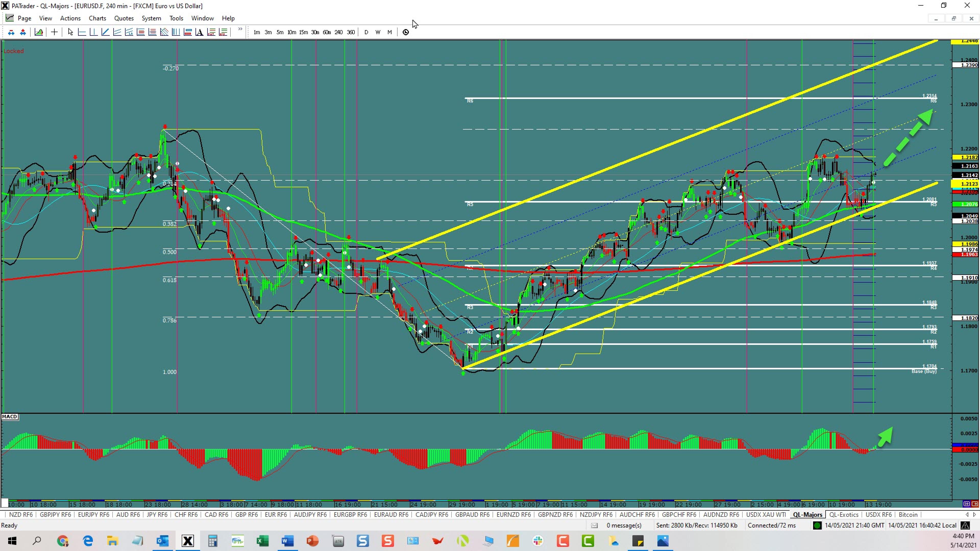This screenshot has height=551, width=980.
Task: Select the horizontal line drawing tool
Action: (82, 32)
